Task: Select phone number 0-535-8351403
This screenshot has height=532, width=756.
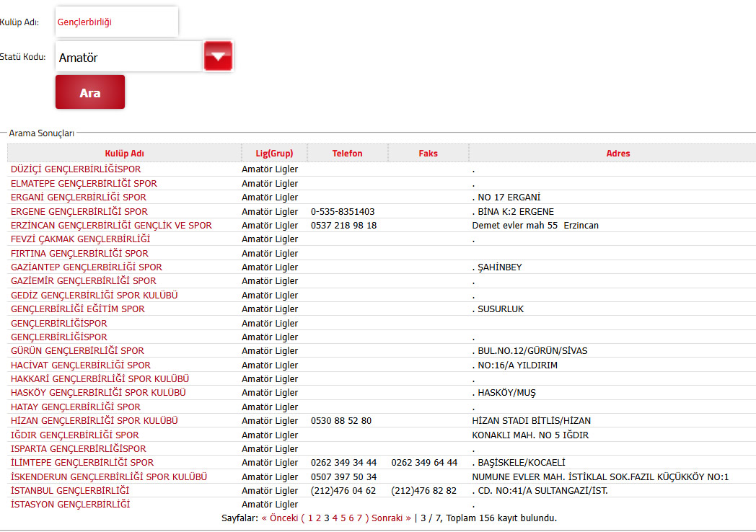Action: (343, 211)
